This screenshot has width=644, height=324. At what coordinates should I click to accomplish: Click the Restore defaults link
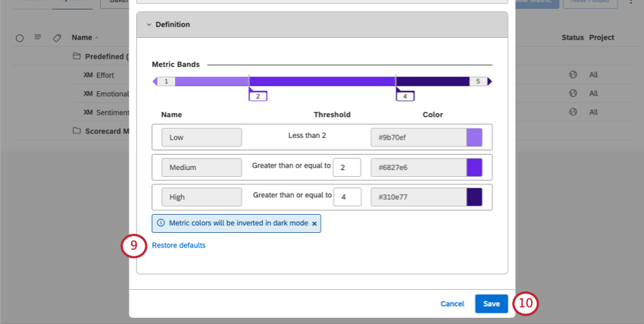tap(179, 245)
